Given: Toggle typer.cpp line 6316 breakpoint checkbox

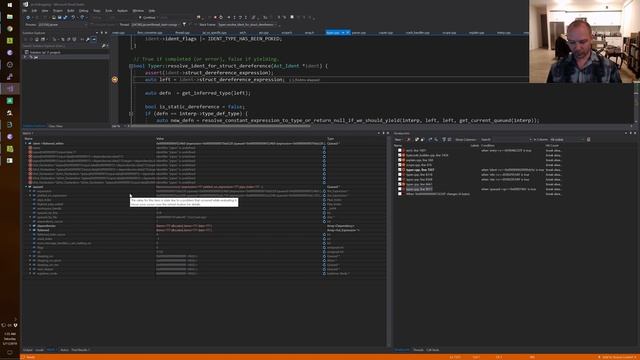Looking at the screenshot, I should coord(400,175).
